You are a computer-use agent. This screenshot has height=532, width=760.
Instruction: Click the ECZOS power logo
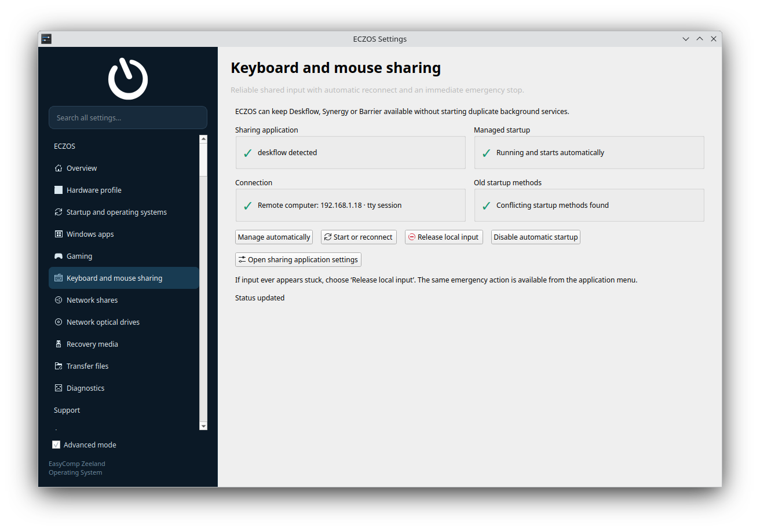128,78
